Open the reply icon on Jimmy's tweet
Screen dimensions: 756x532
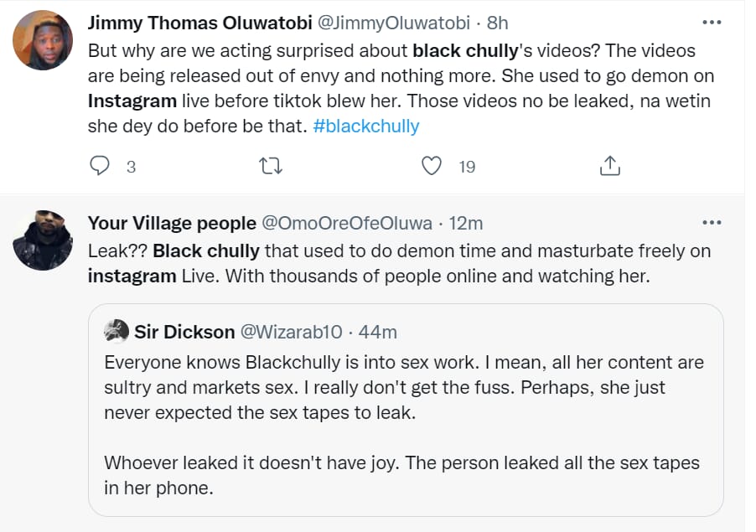pyautogui.click(x=100, y=166)
